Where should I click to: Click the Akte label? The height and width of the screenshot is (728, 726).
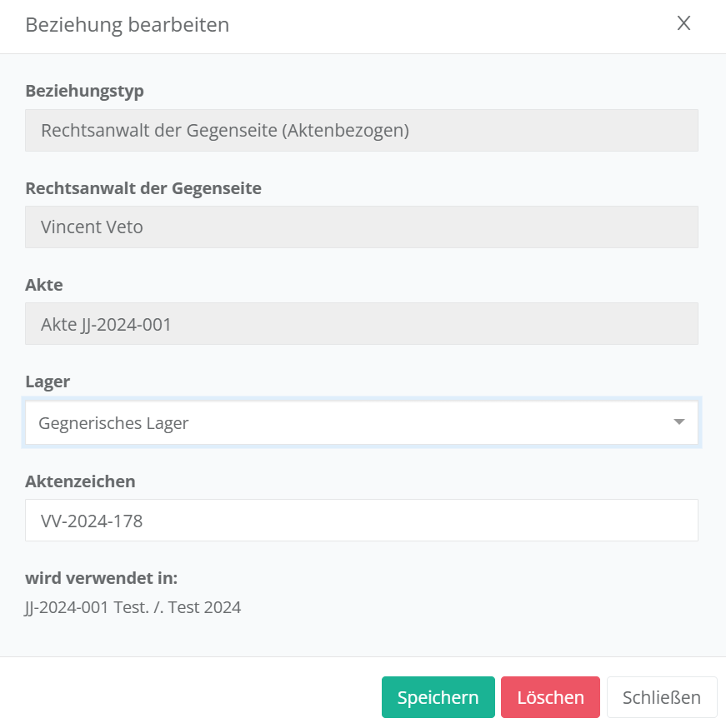[44, 285]
